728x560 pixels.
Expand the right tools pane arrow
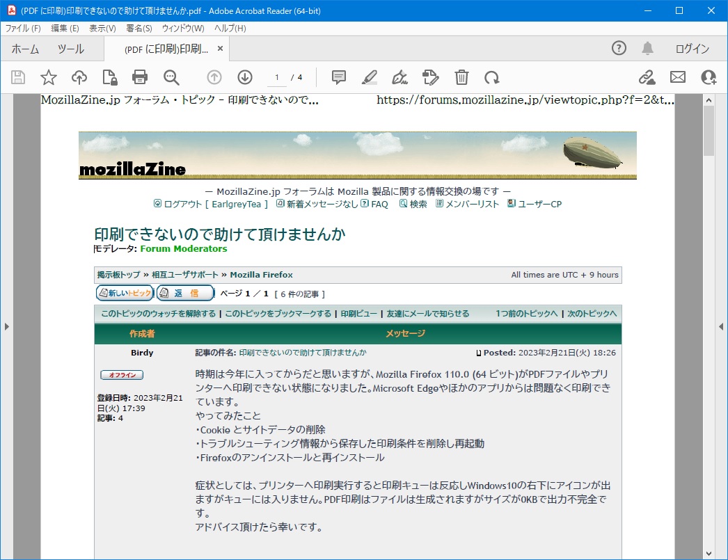coord(721,327)
